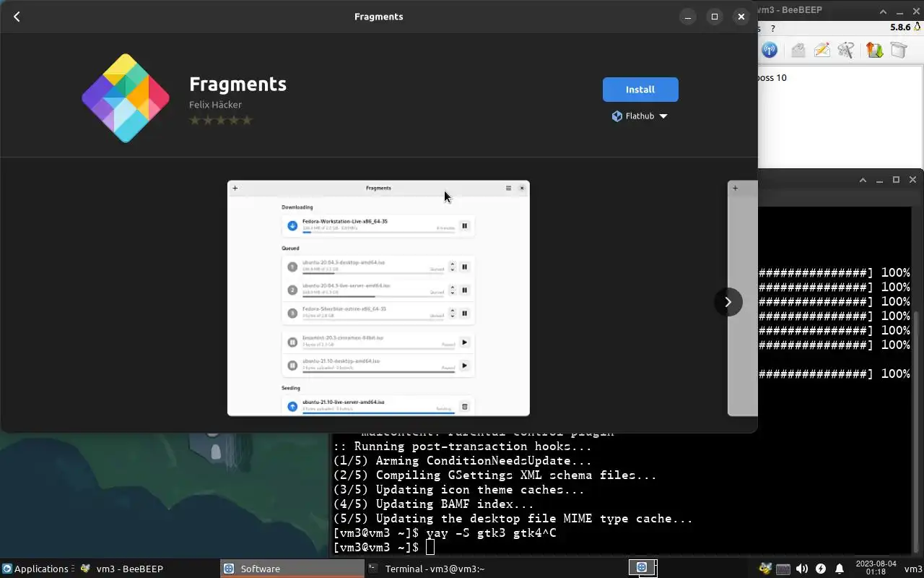Close the BeeBEEP window
924x578 pixels.
click(x=917, y=11)
